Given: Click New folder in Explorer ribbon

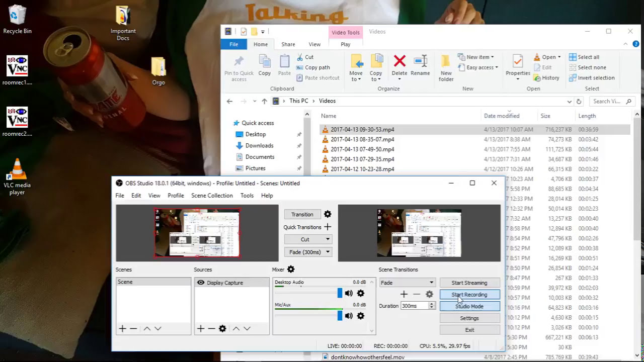Looking at the screenshot, I should coord(446,68).
